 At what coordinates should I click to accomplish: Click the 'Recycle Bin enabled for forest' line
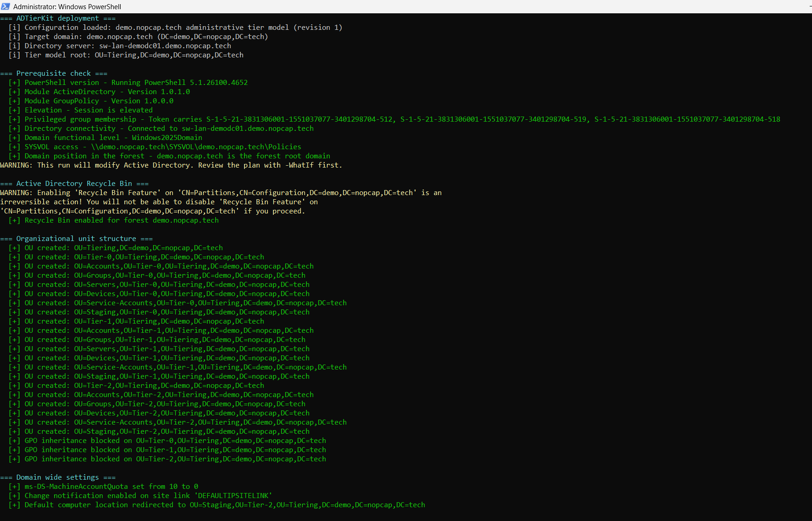pos(113,220)
